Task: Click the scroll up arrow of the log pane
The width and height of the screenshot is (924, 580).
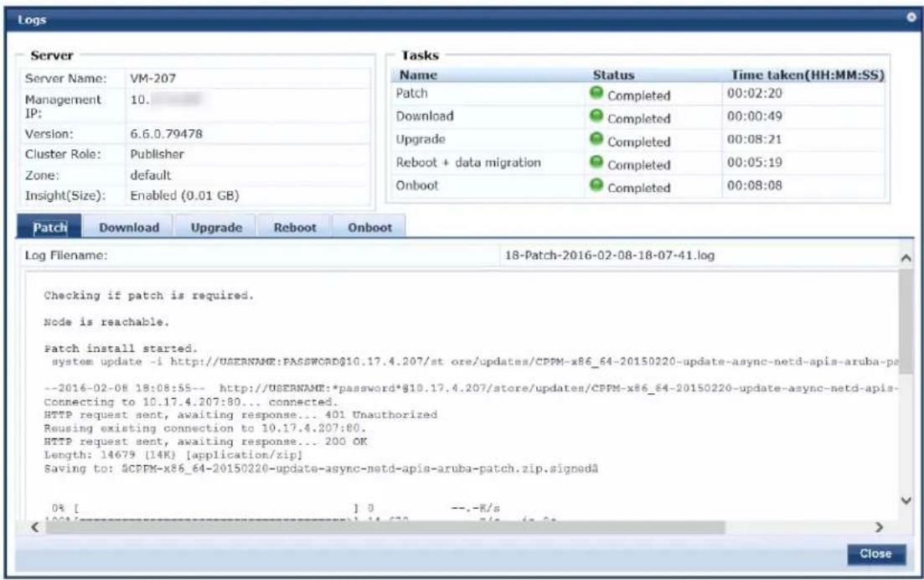Action: (906, 257)
